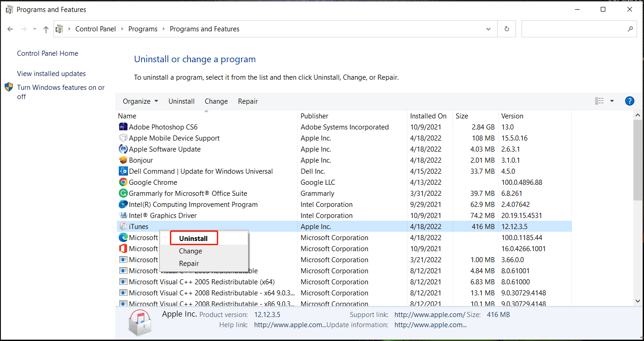
Task: Select Uninstall in the context menu
Action: pos(193,238)
